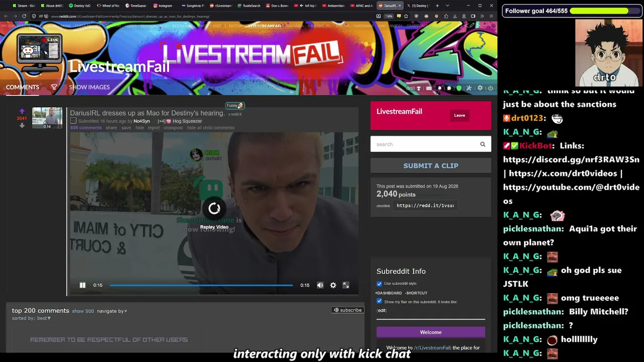Go back in browser history
Image resolution: width=644 pixels, height=362 pixels.
6,16
